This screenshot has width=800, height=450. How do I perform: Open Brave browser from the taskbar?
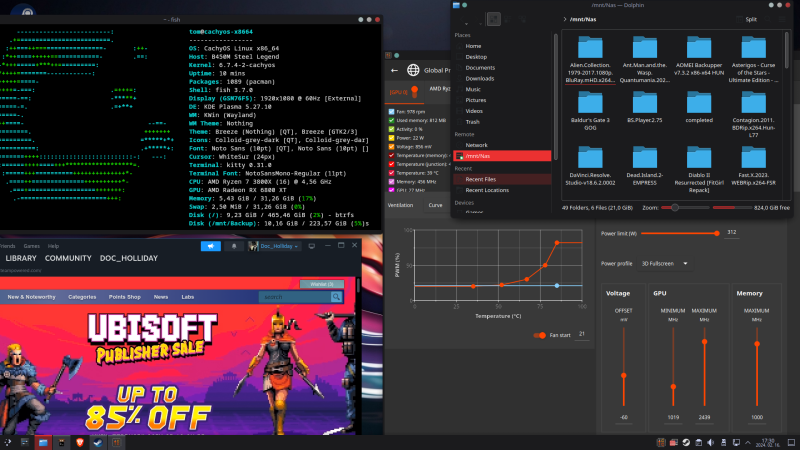click(x=80, y=442)
